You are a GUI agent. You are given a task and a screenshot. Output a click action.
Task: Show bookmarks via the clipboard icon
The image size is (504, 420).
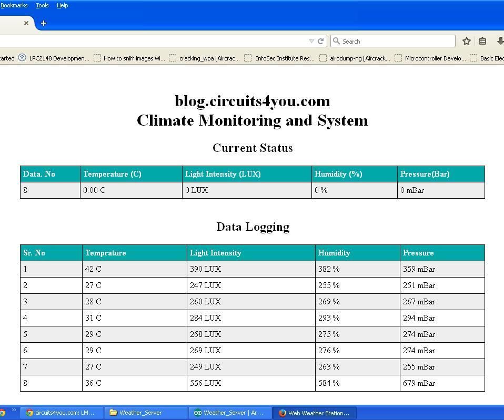coord(482,40)
